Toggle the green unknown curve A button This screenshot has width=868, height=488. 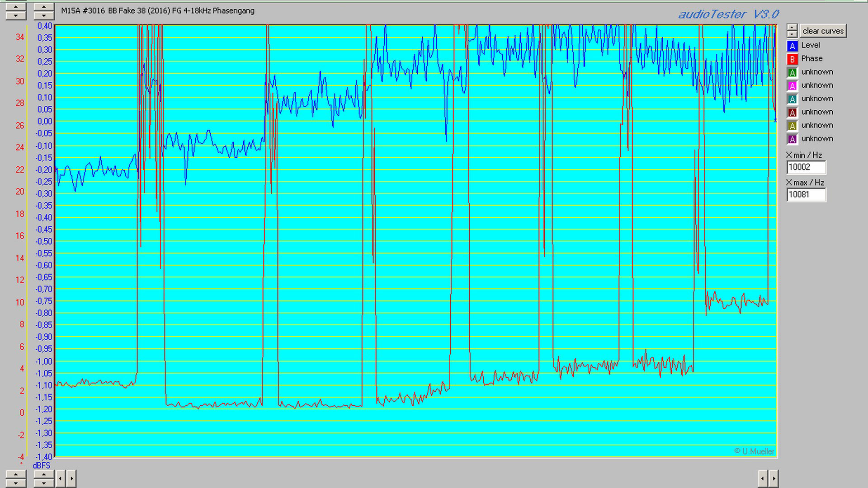coord(792,72)
